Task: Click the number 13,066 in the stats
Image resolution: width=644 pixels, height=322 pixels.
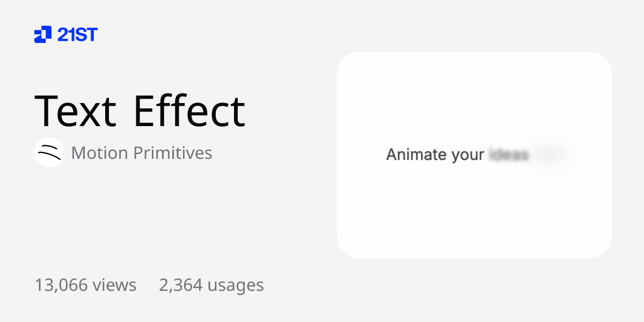Action: point(61,285)
